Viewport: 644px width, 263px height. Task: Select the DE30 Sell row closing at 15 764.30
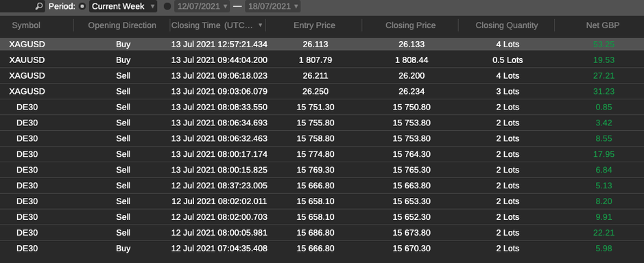point(322,154)
